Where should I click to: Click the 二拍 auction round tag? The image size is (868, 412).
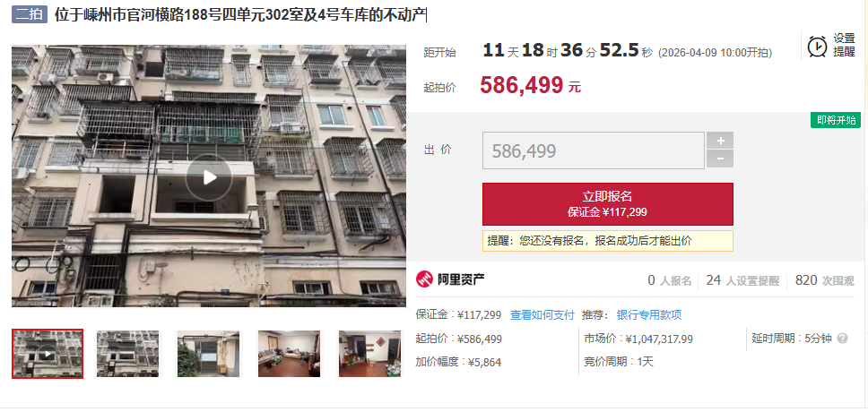[x=30, y=15]
